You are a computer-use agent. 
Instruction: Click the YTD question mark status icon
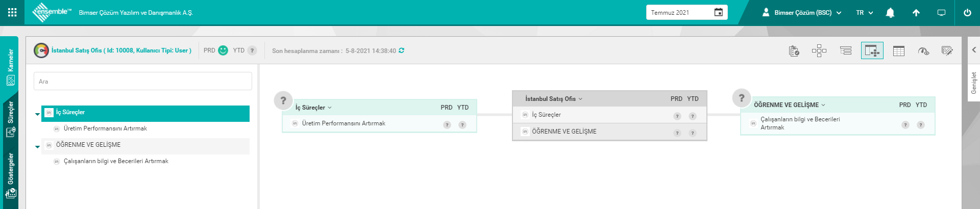pos(252,50)
